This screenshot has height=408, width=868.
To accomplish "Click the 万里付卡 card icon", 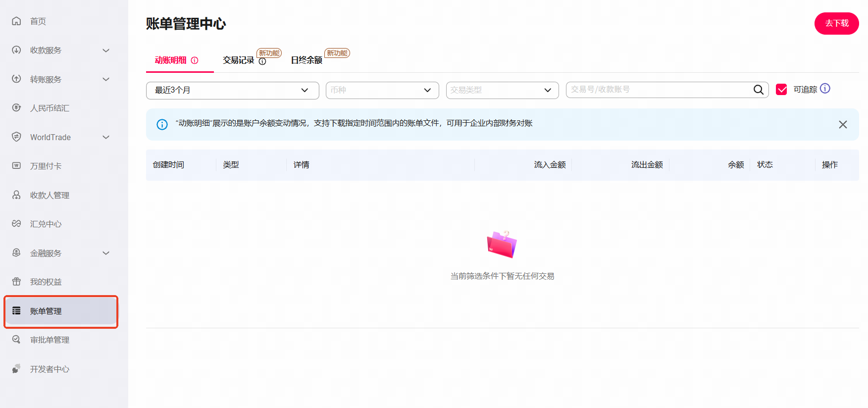I will coord(16,165).
